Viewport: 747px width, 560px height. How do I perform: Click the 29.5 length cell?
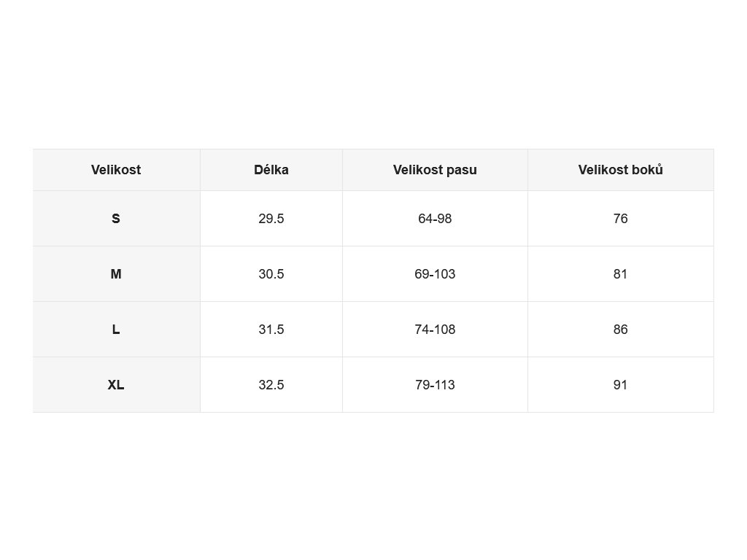click(271, 219)
